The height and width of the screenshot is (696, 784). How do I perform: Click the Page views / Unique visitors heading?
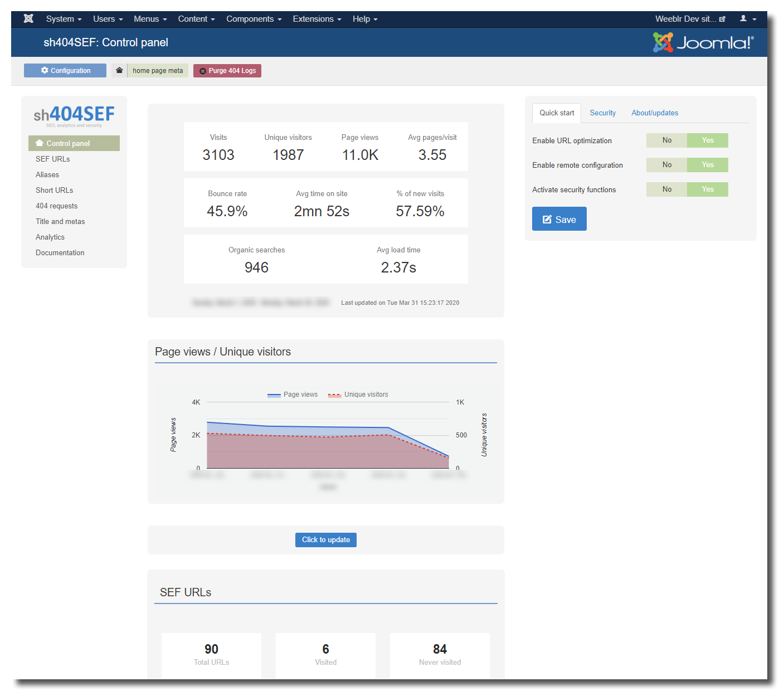223,352
